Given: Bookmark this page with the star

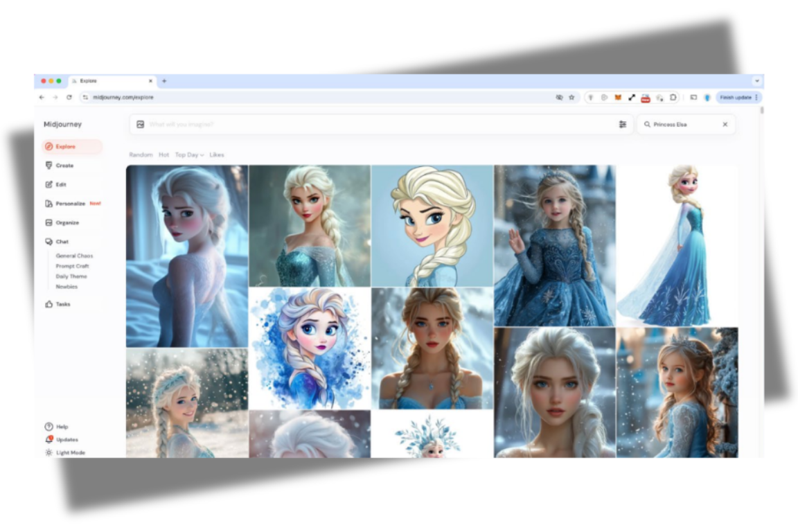Looking at the screenshot, I should (571, 97).
